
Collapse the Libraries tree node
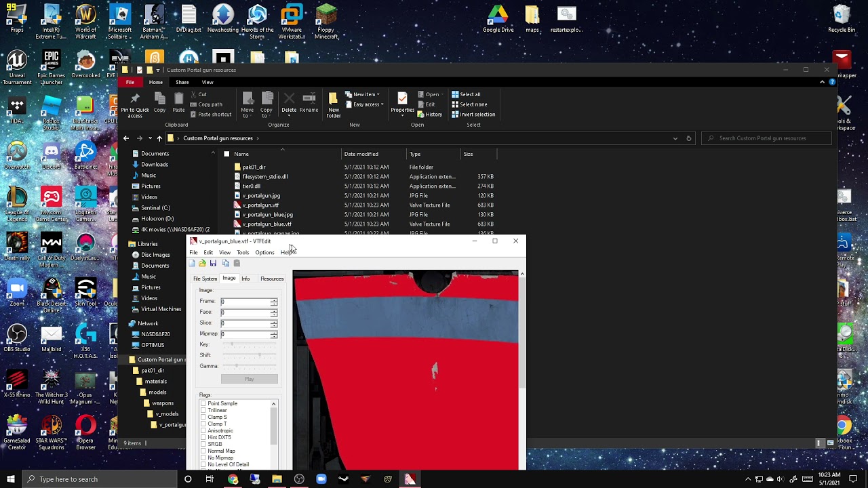point(123,244)
